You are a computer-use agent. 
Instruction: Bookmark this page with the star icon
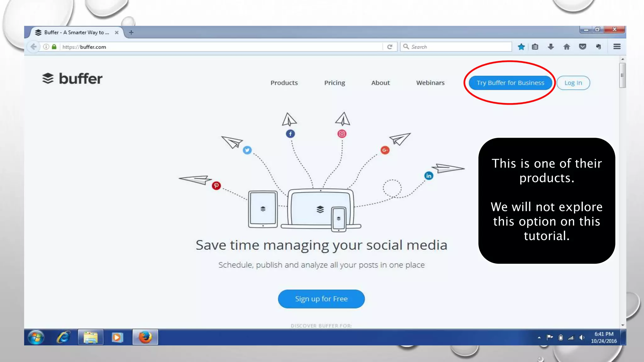pyautogui.click(x=521, y=47)
